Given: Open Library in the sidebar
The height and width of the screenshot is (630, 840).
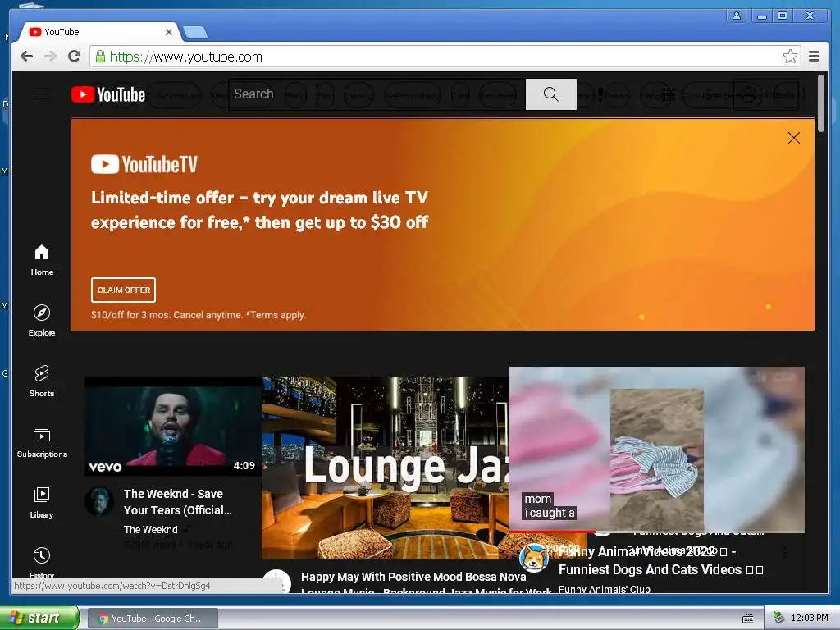Looking at the screenshot, I should click(x=42, y=503).
